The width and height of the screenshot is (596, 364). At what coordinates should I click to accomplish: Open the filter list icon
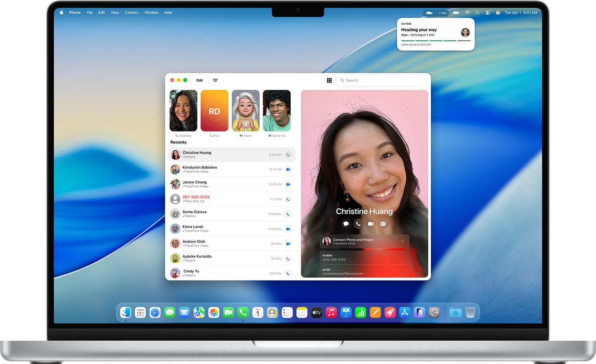point(215,80)
